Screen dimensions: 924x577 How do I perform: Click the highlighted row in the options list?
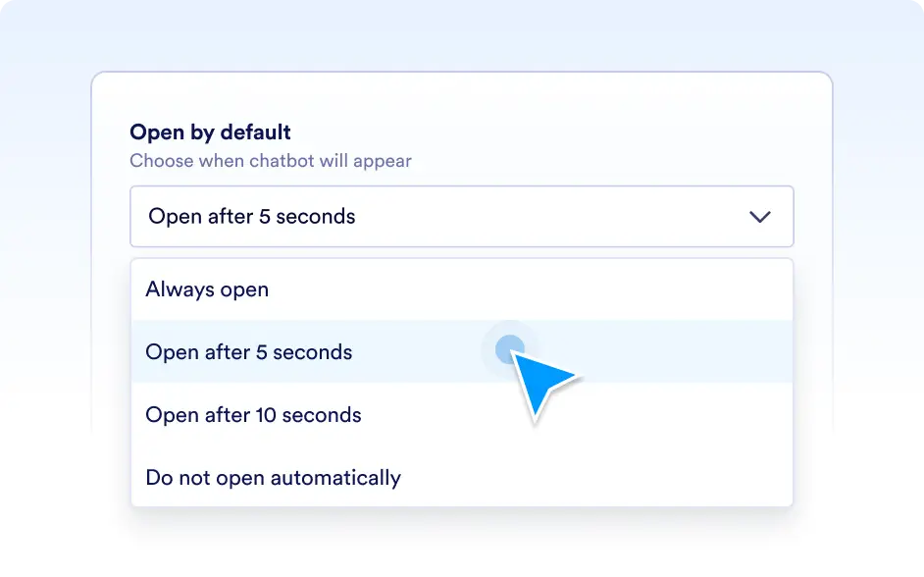(x=461, y=352)
